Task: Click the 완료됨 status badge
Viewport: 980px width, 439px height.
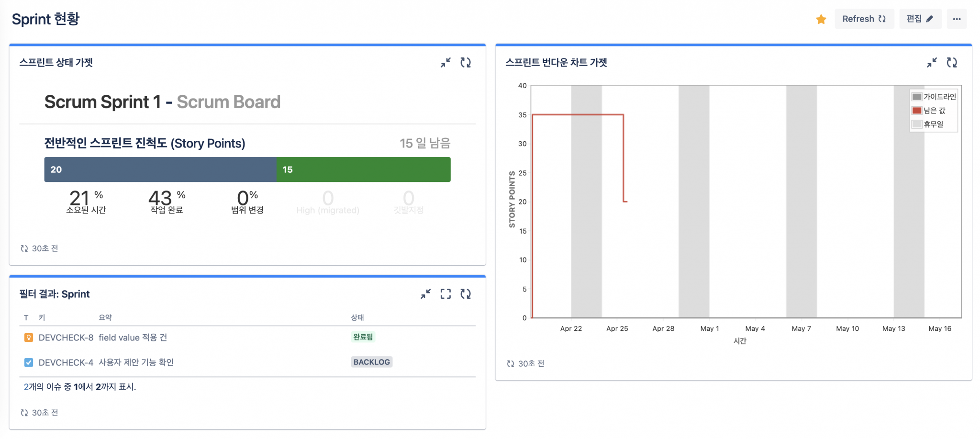Action: [x=363, y=338]
